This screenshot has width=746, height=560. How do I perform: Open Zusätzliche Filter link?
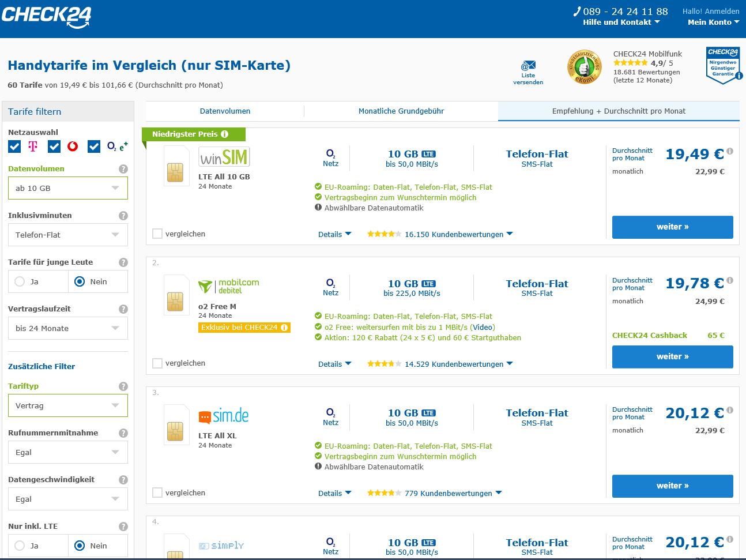click(x=42, y=366)
